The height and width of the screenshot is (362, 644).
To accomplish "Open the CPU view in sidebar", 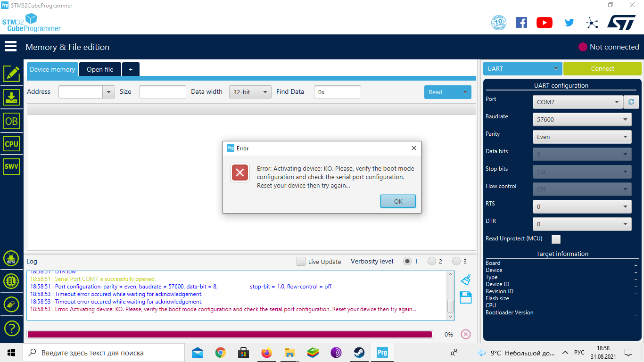I will (x=11, y=144).
